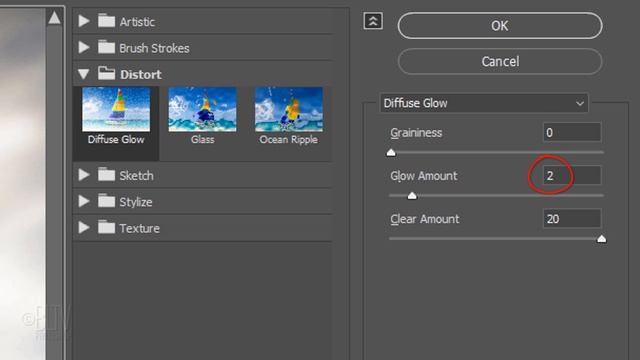This screenshot has width=640, height=360.
Task: Click the Stylize folder icon
Action: pyautogui.click(x=106, y=201)
